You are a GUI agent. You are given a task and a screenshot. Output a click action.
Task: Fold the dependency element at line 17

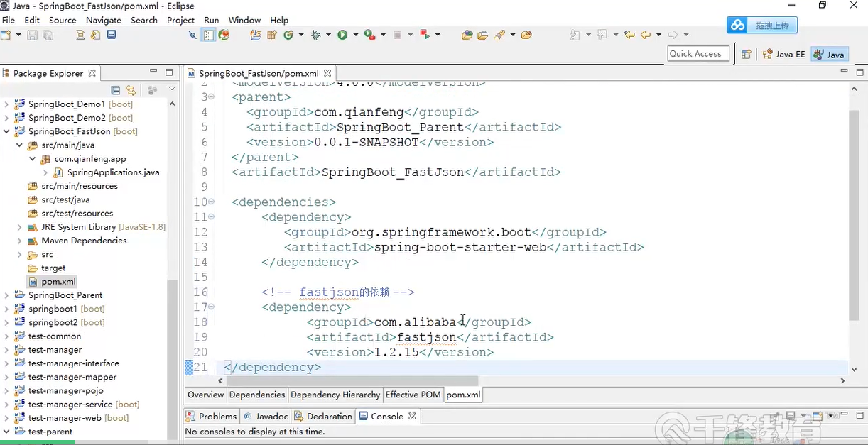[x=212, y=307]
